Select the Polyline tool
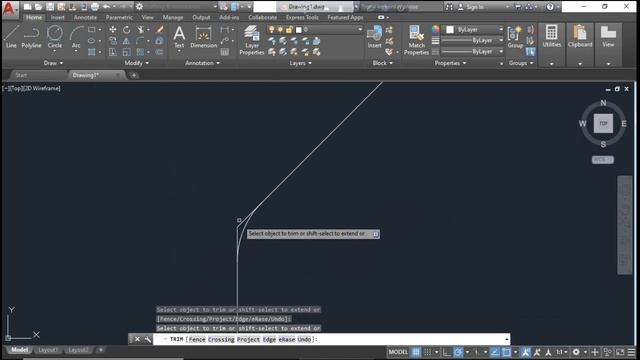 [31, 36]
